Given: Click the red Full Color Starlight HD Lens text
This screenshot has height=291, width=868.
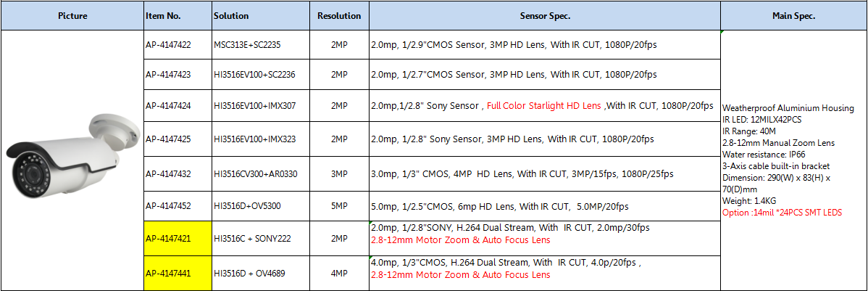Looking at the screenshot, I should tap(543, 105).
